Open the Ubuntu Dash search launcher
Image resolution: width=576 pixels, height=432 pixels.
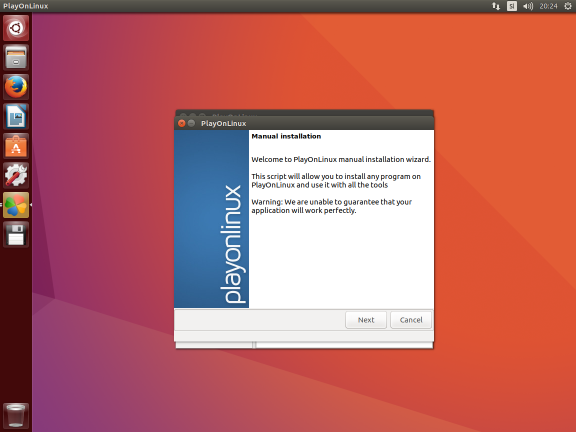(16, 28)
